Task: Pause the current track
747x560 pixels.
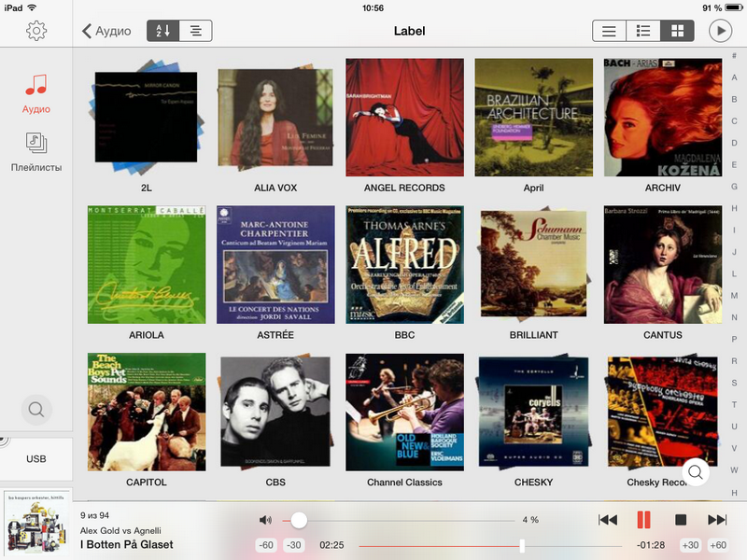Action: pyautogui.click(x=643, y=520)
